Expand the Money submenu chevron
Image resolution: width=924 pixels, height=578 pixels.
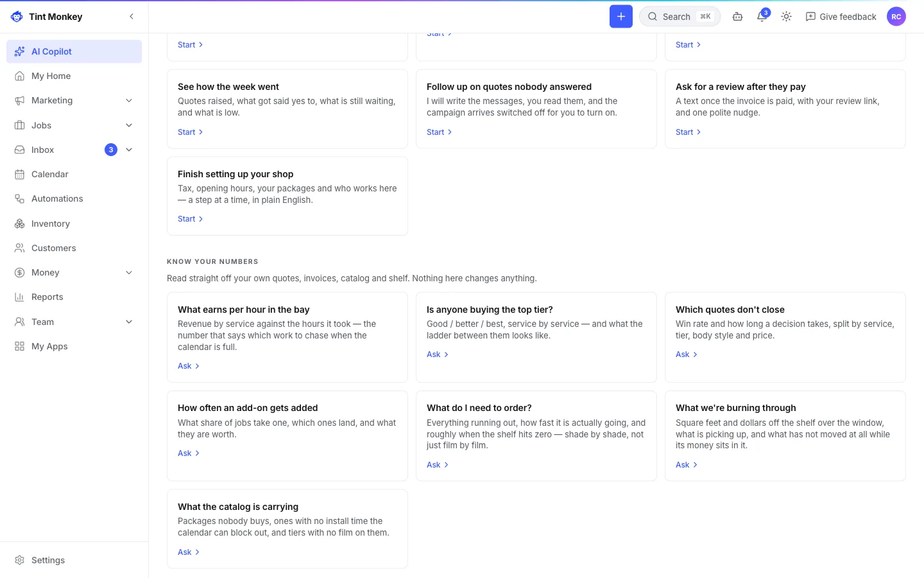pos(129,273)
